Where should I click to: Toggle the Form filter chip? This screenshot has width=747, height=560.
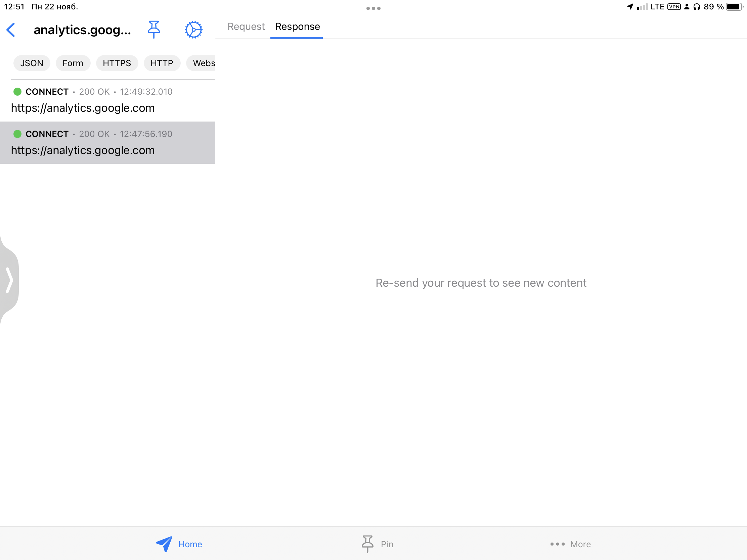point(73,63)
